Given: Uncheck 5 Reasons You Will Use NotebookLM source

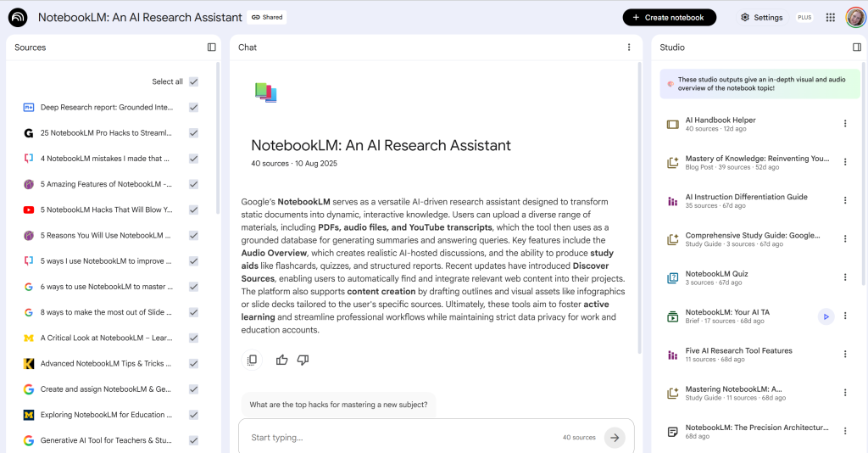Looking at the screenshot, I should point(194,235).
